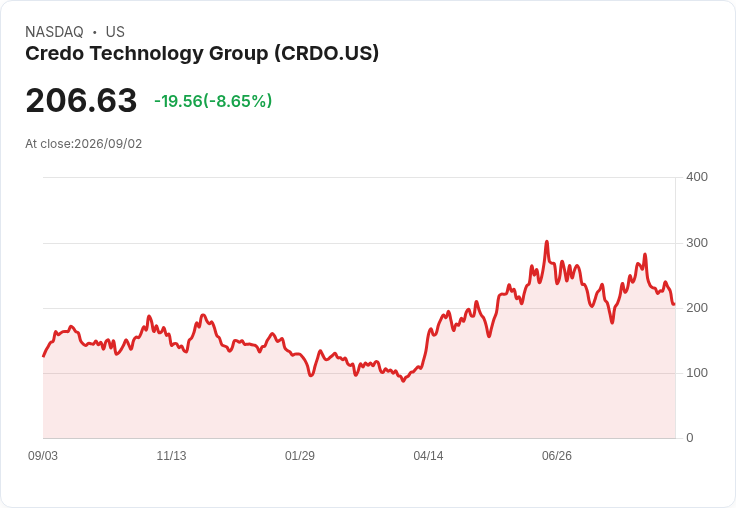Click the NASDAQ exchange label
The width and height of the screenshot is (736, 508).
54,32
